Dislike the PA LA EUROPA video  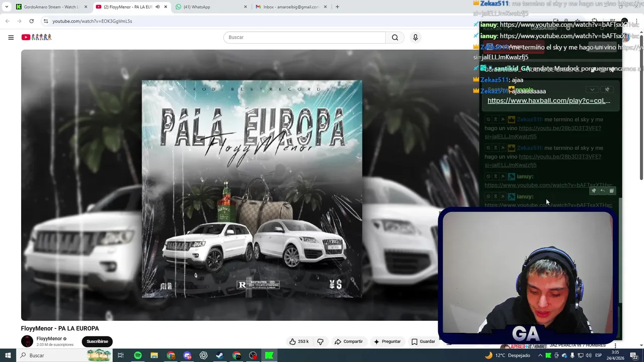click(320, 341)
